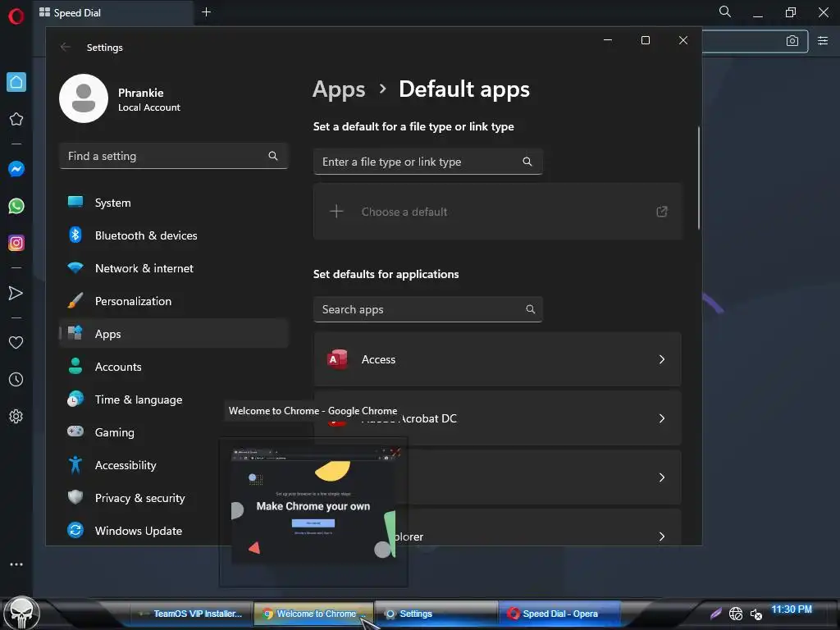The height and width of the screenshot is (630, 840).
Task: Open the Opera sidebar player arrow icon
Action: coord(16,293)
